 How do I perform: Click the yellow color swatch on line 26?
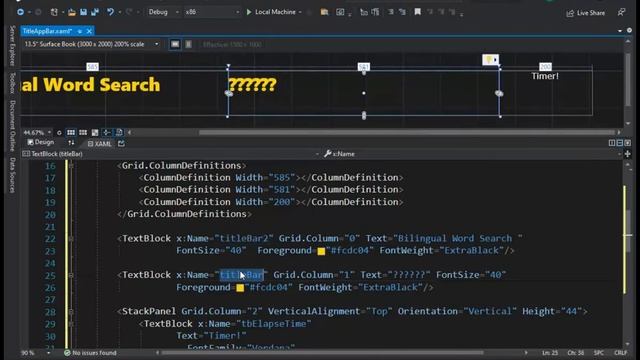pyautogui.click(x=240, y=288)
